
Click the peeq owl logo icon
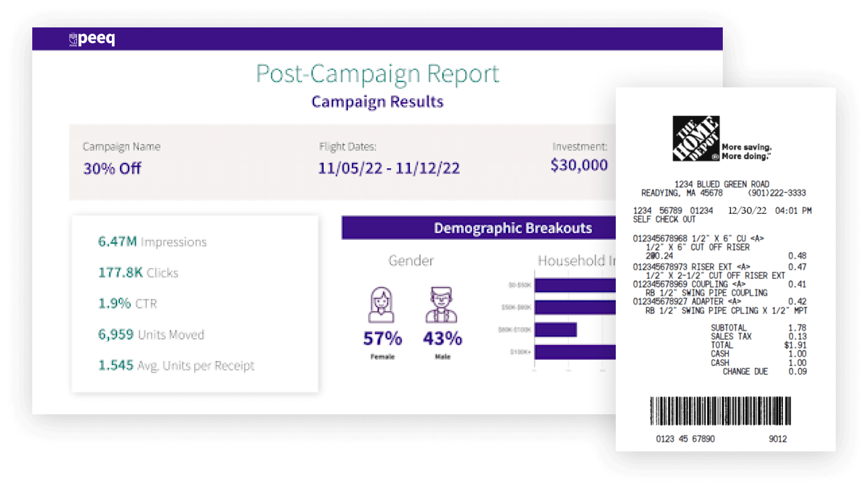[73, 39]
